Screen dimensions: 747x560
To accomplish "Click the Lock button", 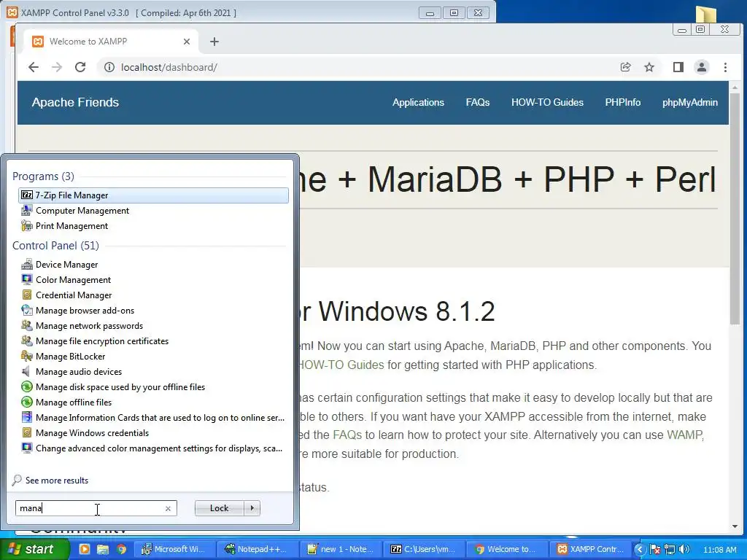I will pyautogui.click(x=219, y=508).
